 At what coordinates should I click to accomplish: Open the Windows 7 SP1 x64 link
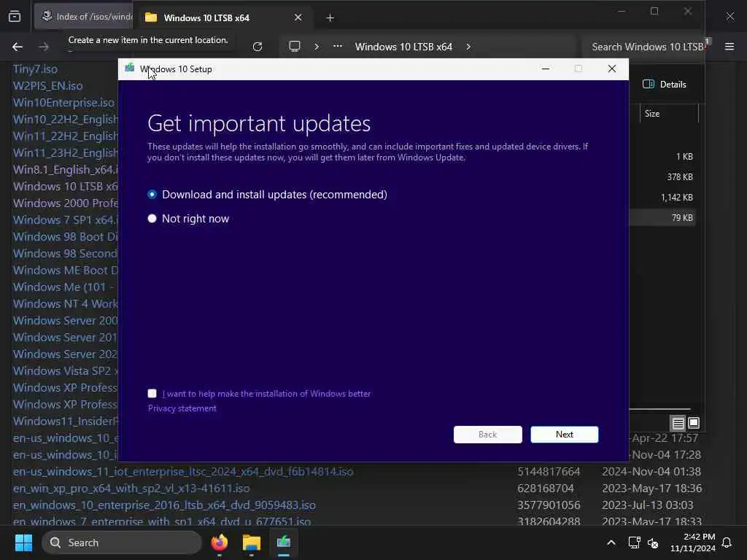pyautogui.click(x=65, y=220)
